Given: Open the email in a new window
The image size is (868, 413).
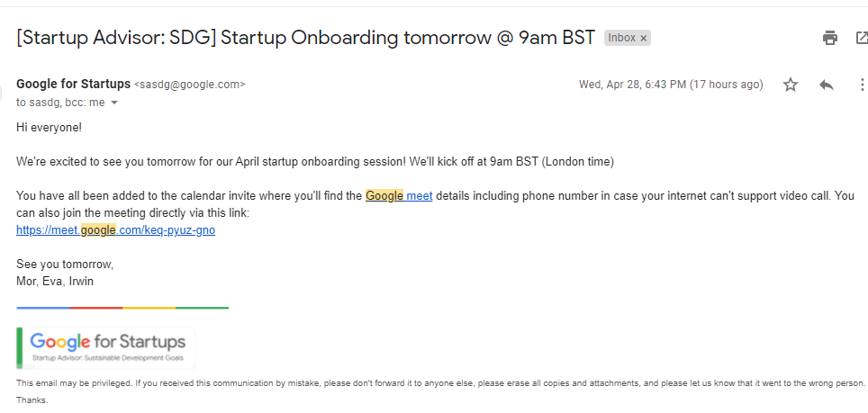Looking at the screenshot, I should tap(862, 38).
